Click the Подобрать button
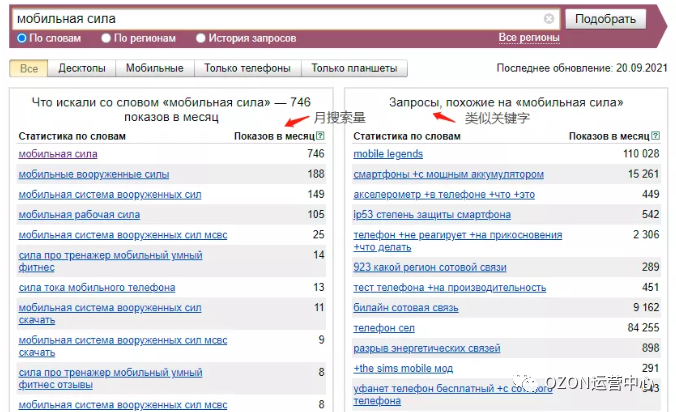Screen dimensions: 676x412 coord(605,19)
